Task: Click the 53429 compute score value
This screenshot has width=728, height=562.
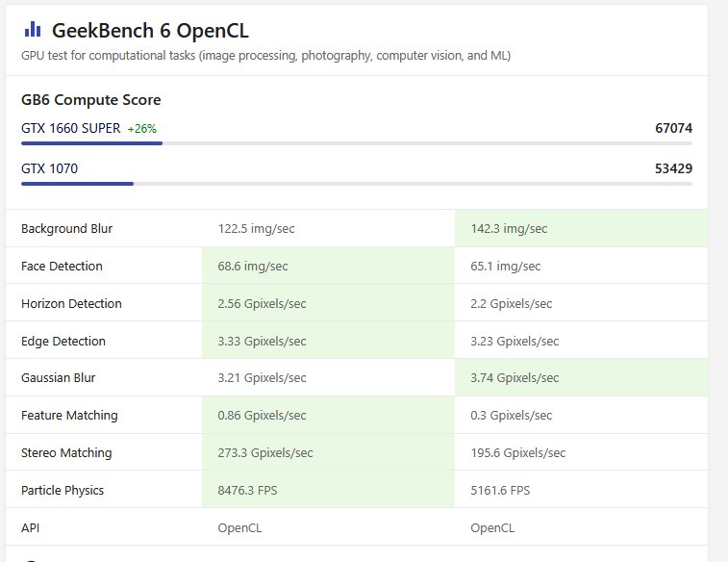Action: (673, 168)
